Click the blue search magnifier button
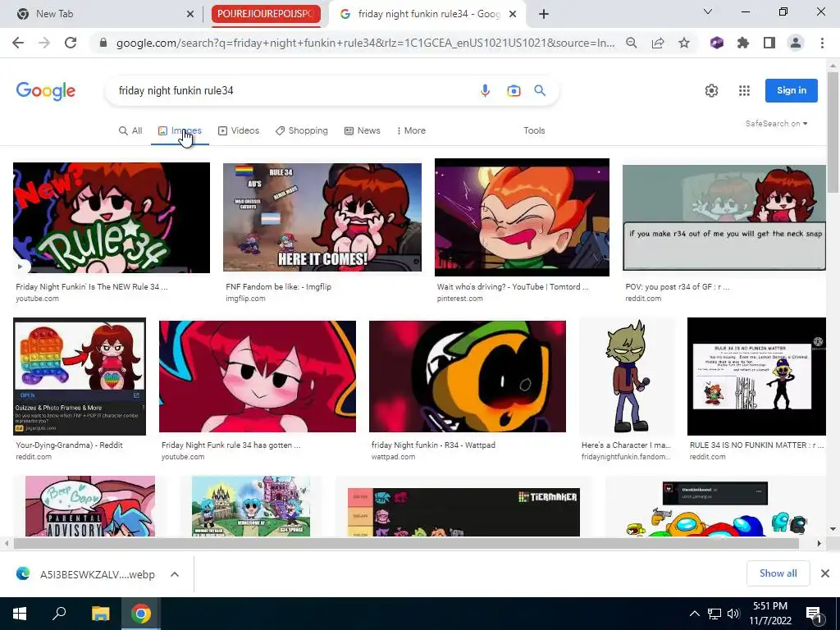 [540, 90]
